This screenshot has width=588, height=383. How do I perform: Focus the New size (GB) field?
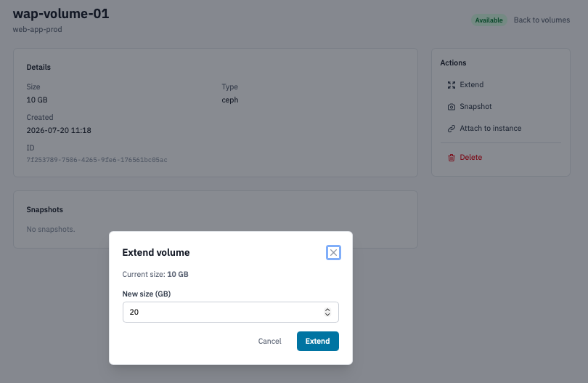click(231, 312)
